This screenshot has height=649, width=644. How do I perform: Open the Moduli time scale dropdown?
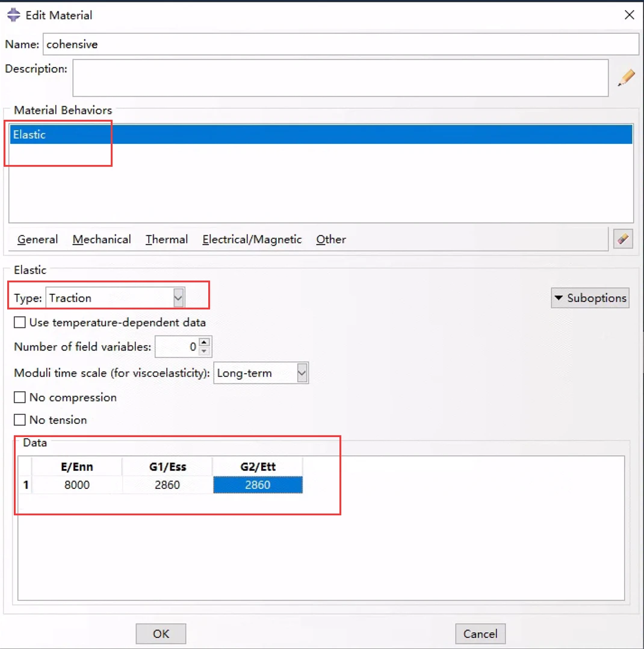coord(261,373)
